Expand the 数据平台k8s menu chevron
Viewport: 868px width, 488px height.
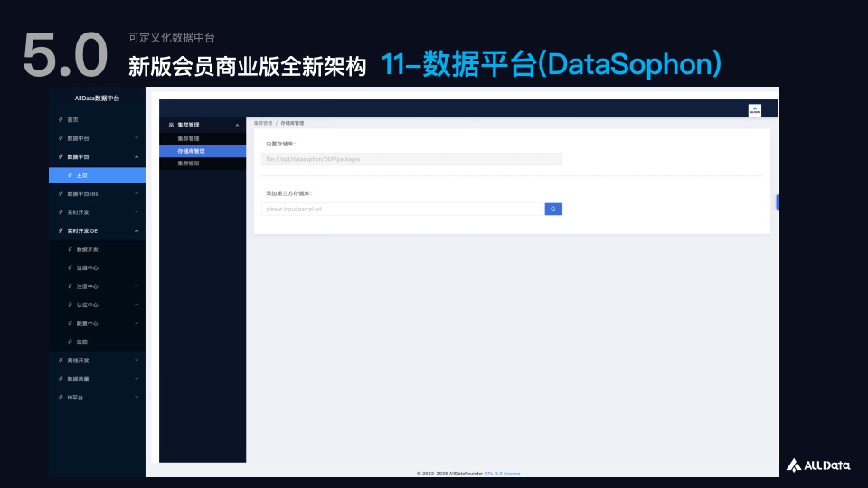[137, 193]
